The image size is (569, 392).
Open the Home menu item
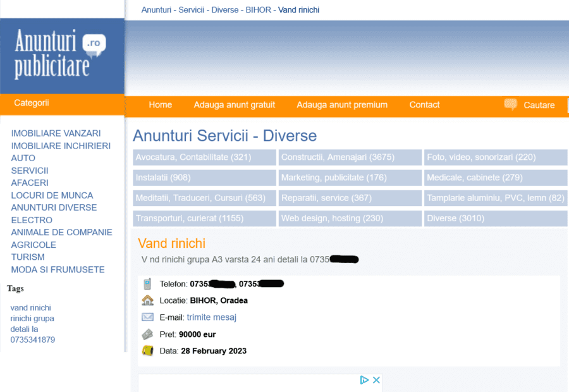click(x=160, y=105)
